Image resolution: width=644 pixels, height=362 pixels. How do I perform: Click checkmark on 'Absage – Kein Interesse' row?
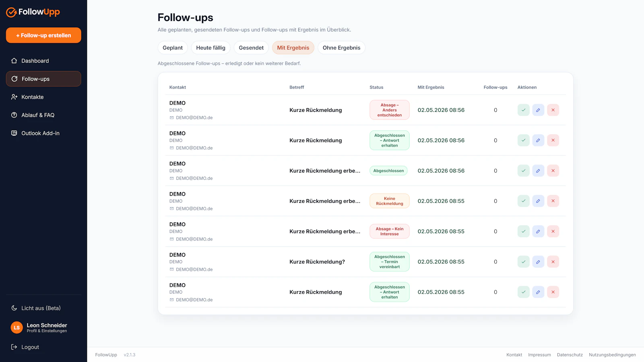click(523, 231)
